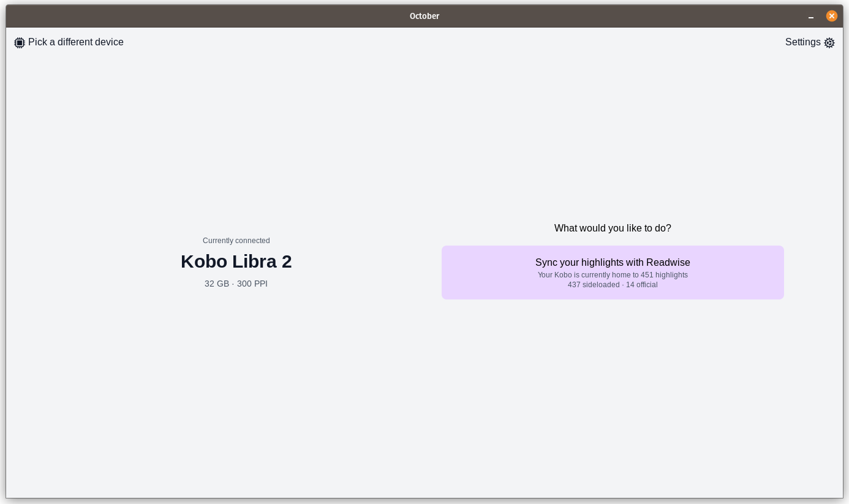Click the word "Readwise" in the sync card
Viewport: 849px width, 504px height.
pos(668,262)
